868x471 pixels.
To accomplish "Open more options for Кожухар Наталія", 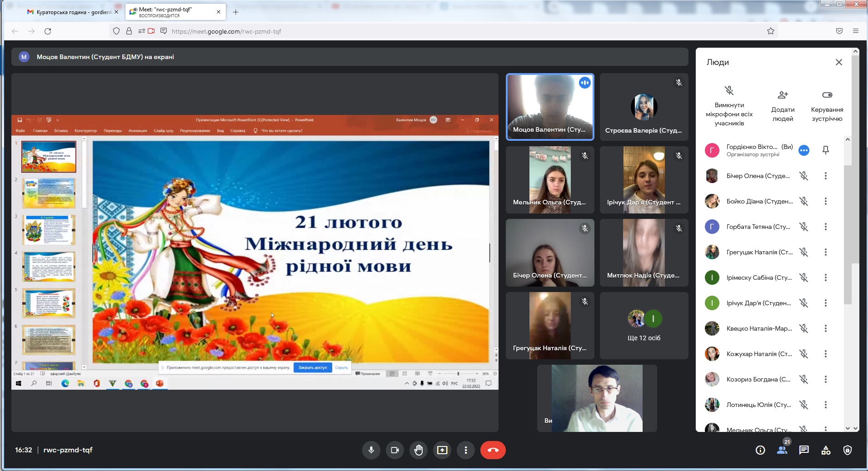I will click(826, 354).
